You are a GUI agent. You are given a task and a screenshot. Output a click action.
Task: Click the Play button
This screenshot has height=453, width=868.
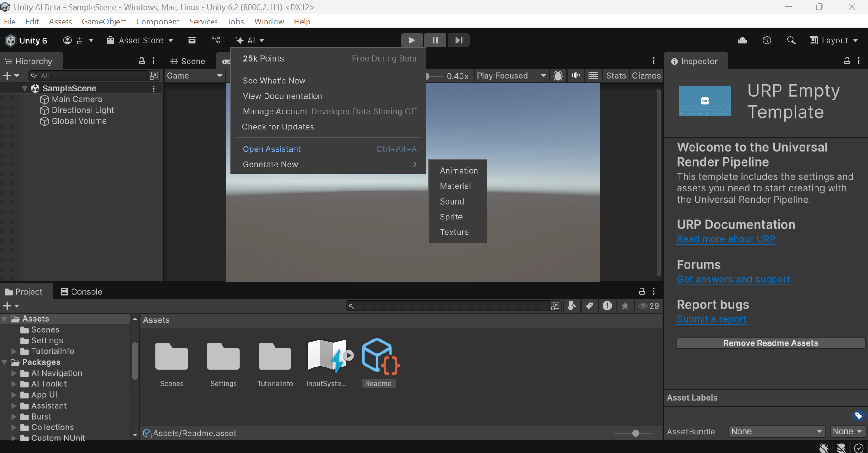click(x=411, y=40)
